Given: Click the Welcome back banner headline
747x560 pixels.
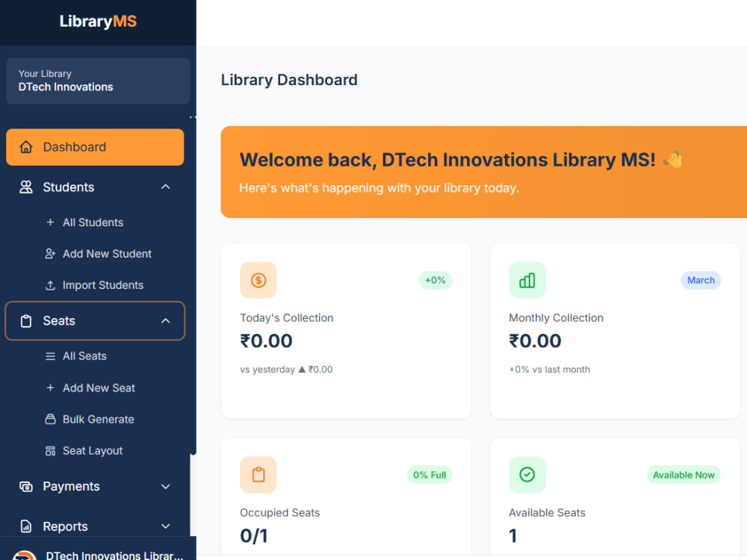Looking at the screenshot, I should click(447, 160).
